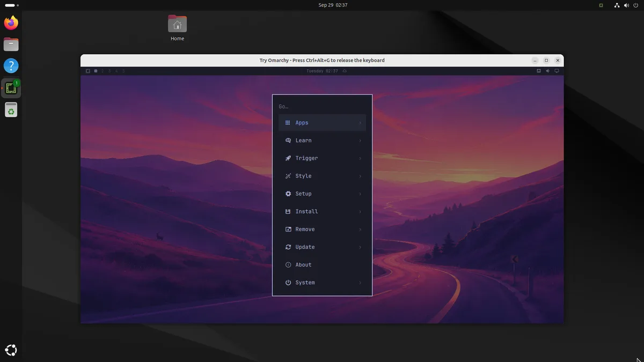Viewport: 644px width, 362px height.
Task: Open Files from the Ubuntu dock
Action: coord(11,45)
